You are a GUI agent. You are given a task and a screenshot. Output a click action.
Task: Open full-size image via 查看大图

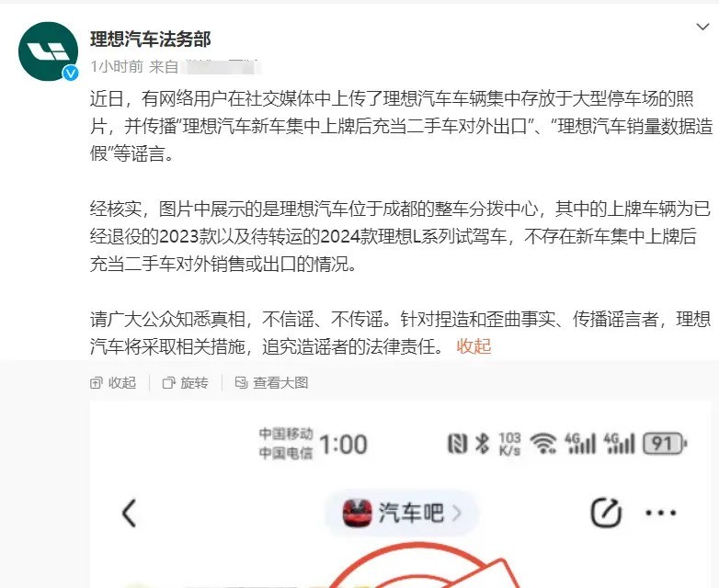(x=271, y=383)
